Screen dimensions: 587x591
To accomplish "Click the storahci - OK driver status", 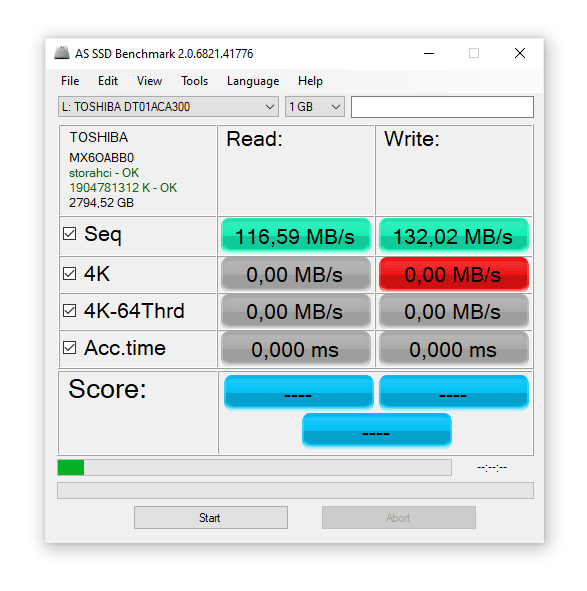I will [104, 173].
